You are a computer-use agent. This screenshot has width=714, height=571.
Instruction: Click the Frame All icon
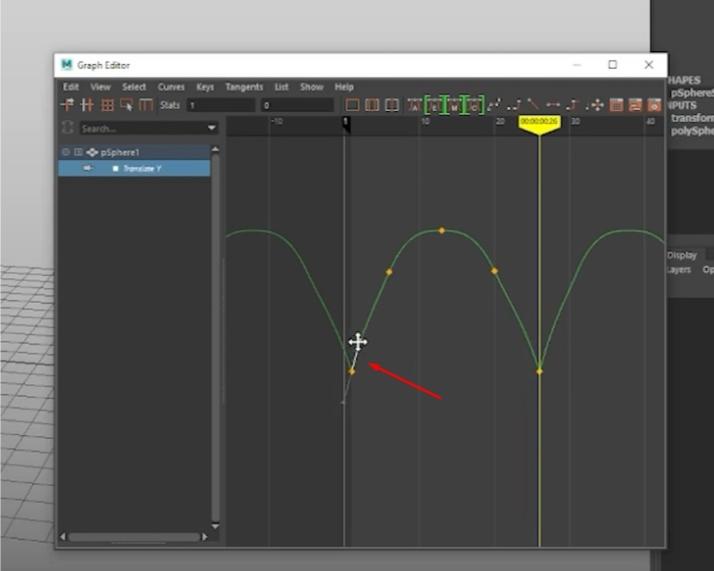(x=352, y=105)
